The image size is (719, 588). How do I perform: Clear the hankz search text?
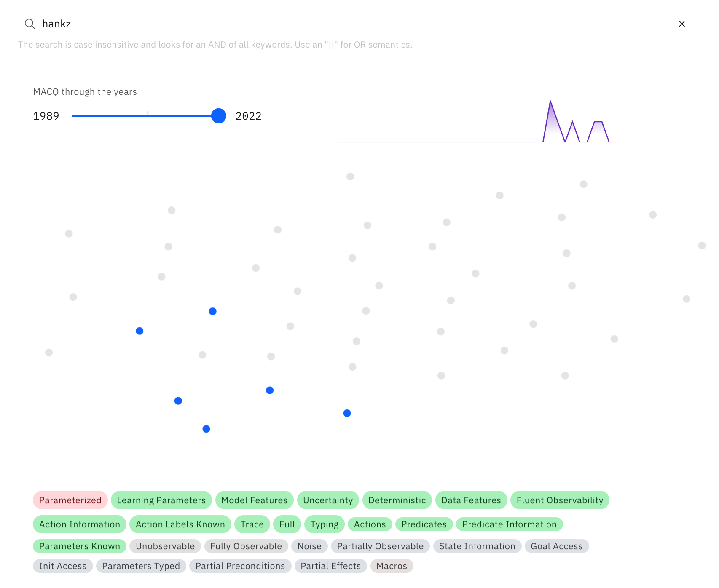pyautogui.click(x=681, y=24)
